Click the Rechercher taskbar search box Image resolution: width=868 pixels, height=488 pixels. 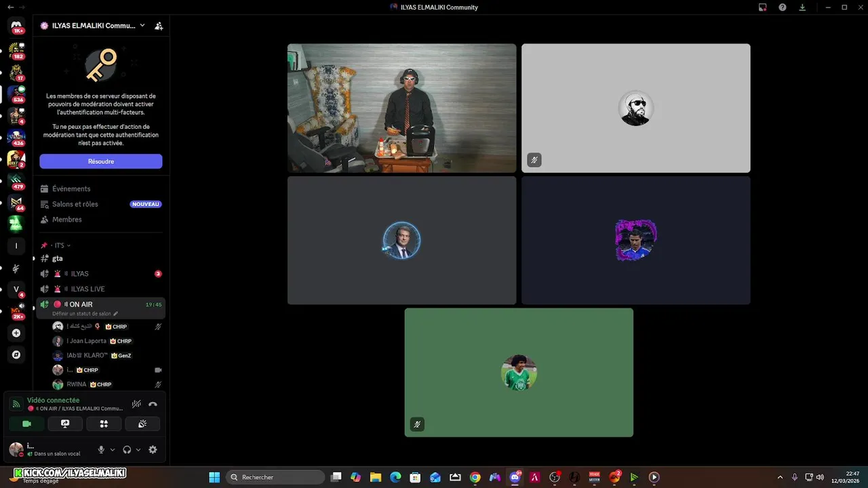coord(275,477)
